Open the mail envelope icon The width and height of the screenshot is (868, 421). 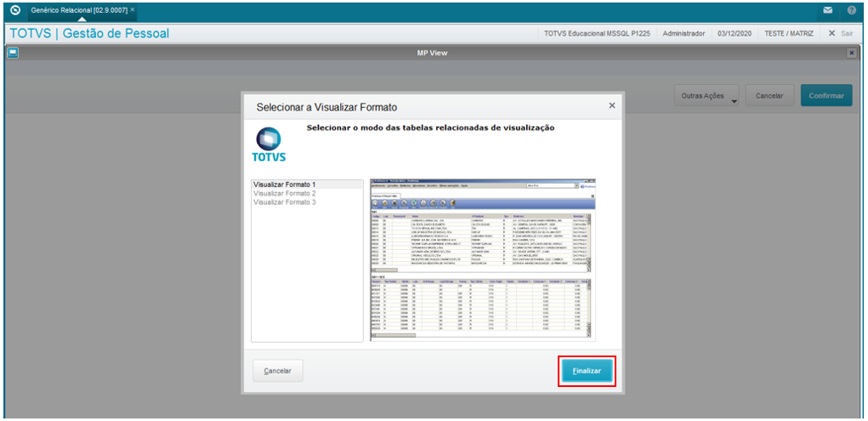pyautogui.click(x=828, y=10)
